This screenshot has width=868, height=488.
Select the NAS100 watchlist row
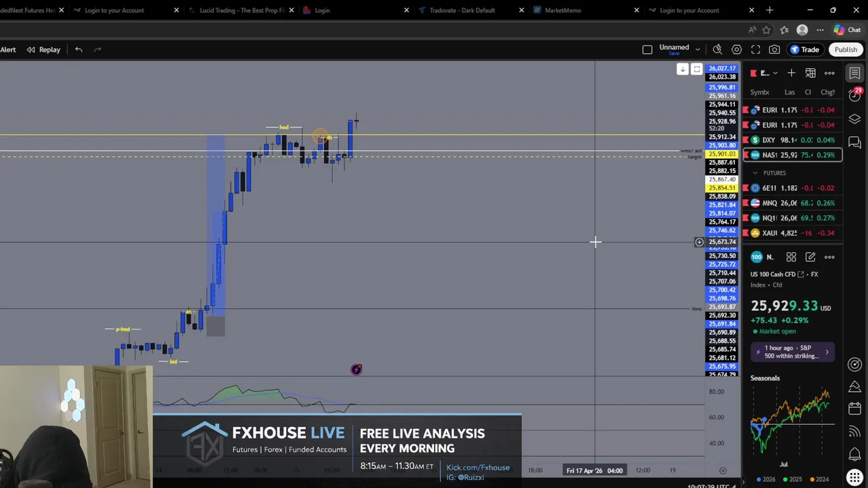pos(793,155)
